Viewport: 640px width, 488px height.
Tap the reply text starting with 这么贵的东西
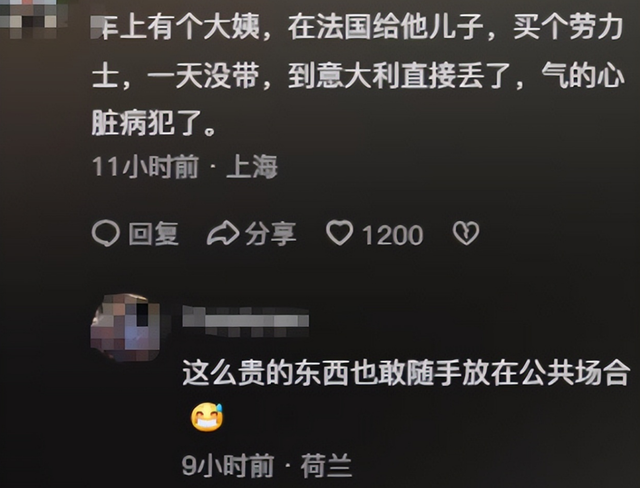pos(406,373)
